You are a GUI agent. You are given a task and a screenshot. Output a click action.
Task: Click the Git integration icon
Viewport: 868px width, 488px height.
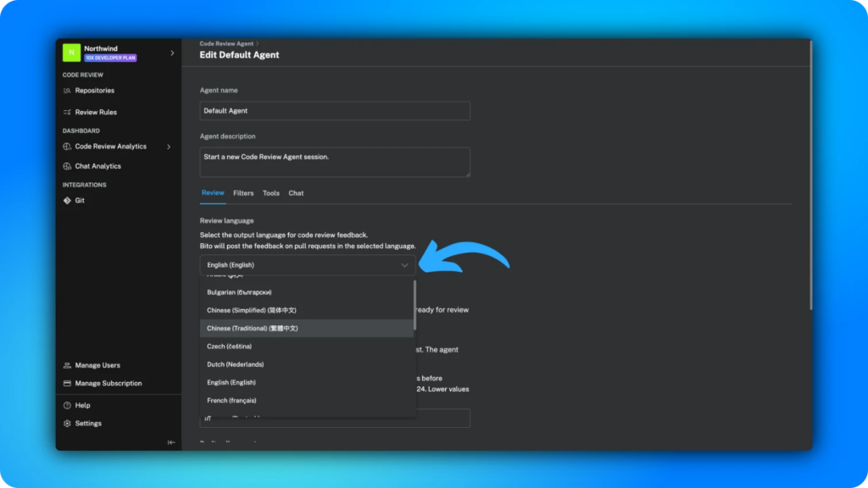pyautogui.click(x=67, y=201)
